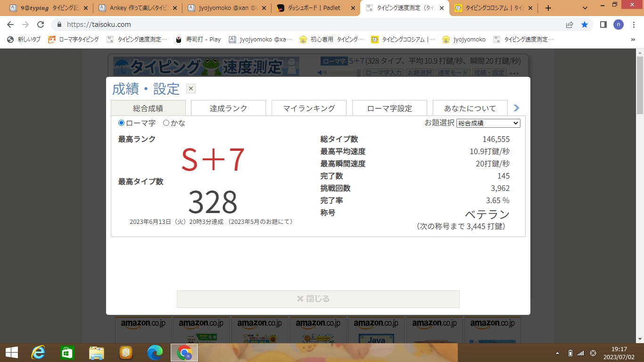Viewport: 644px width, 362px height.
Task: Open File Explorer from the taskbar
Action: click(x=97, y=352)
